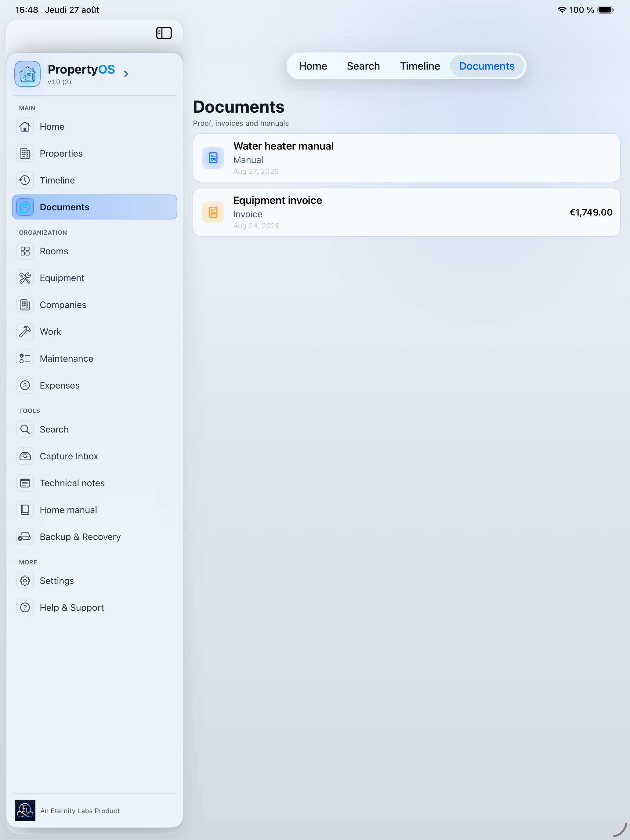Click the 16:48 clock in status bar
630x840 pixels.
(x=27, y=10)
